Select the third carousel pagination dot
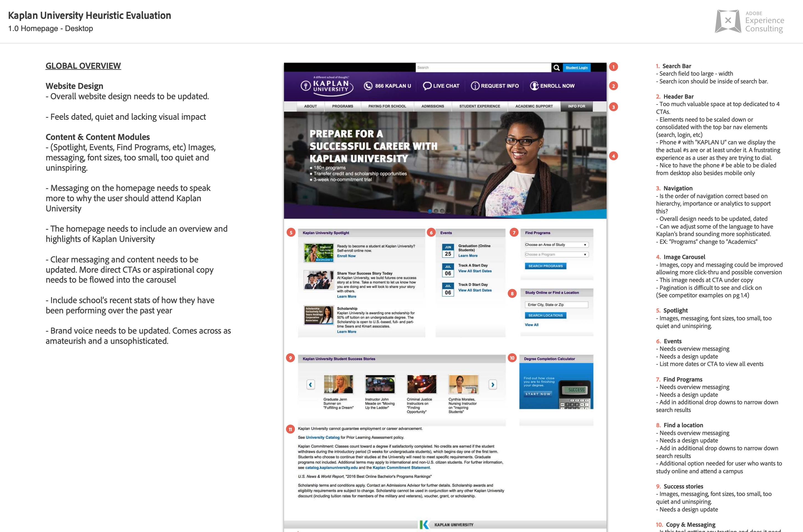The width and height of the screenshot is (803, 532). pyautogui.click(x=442, y=211)
